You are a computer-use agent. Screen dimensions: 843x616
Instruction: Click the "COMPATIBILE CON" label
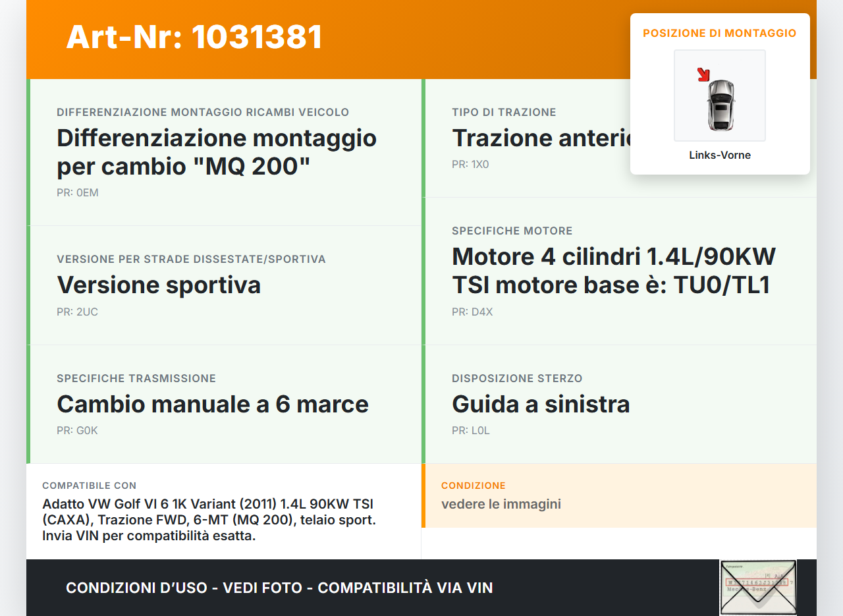(x=90, y=486)
